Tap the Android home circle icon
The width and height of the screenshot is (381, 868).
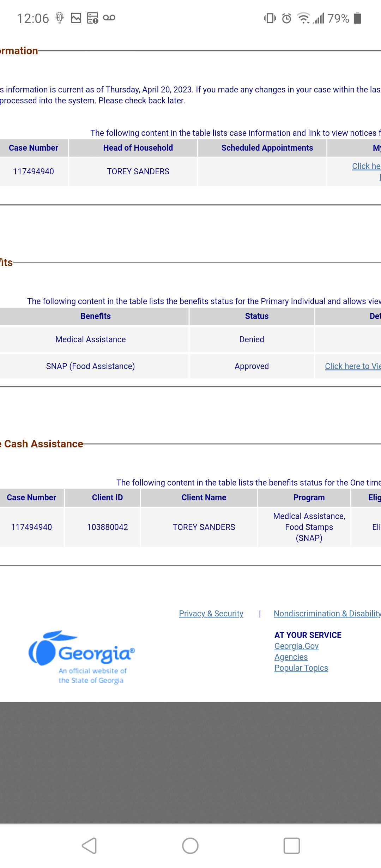tap(190, 846)
